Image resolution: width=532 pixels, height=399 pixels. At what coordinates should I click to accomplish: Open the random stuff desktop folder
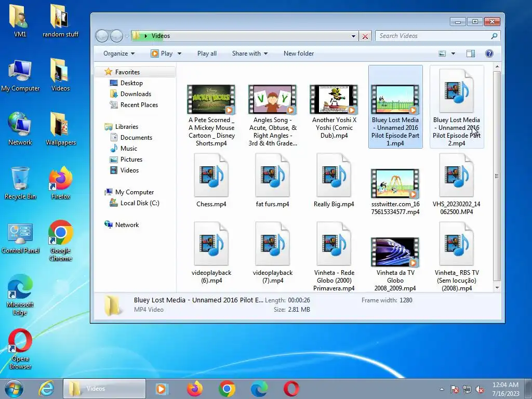click(60, 20)
